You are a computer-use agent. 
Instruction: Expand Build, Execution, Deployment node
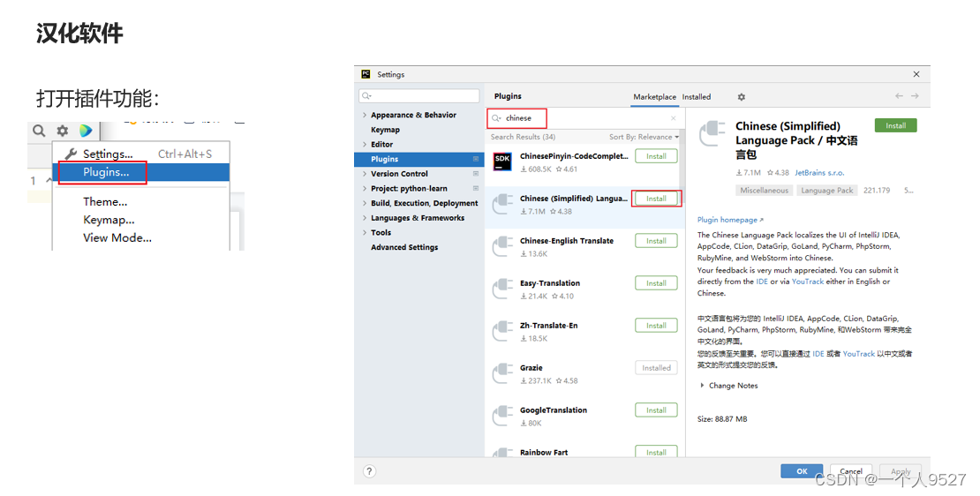click(x=365, y=203)
